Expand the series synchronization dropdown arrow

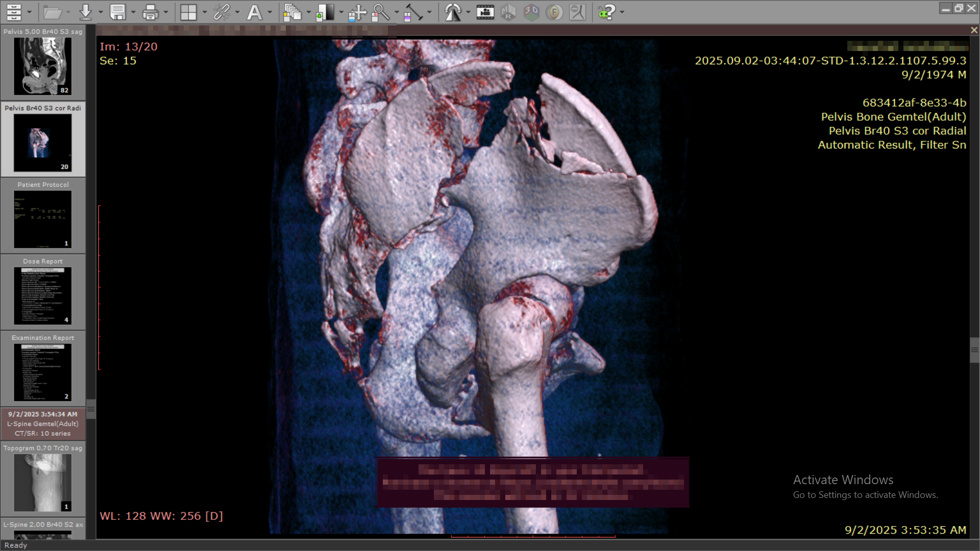(237, 12)
